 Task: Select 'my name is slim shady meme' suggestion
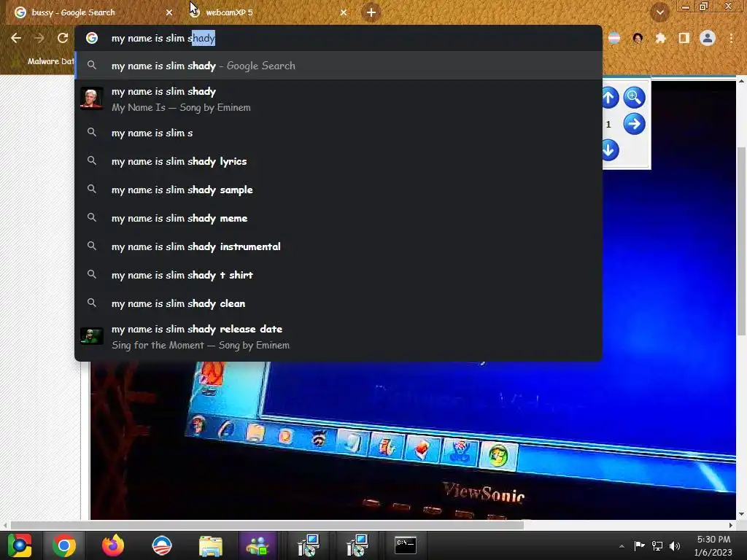click(338, 218)
